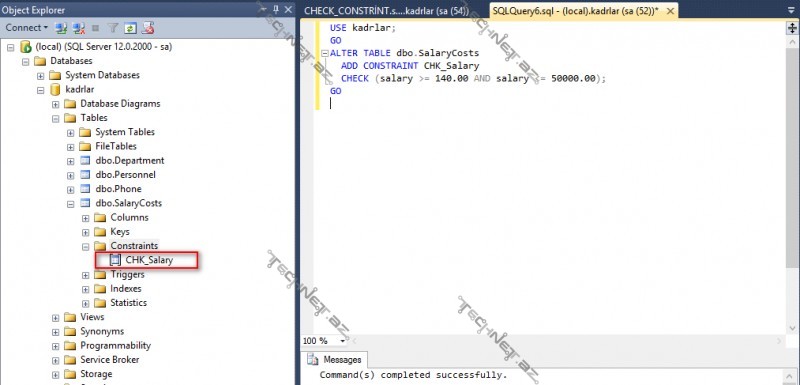Click the Disconnect server icon

(x=78, y=28)
